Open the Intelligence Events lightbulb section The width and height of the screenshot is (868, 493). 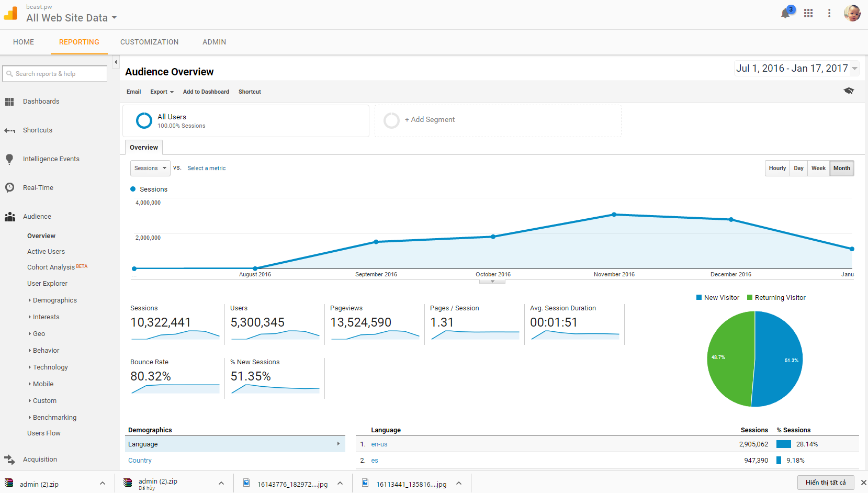tap(51, 159)
